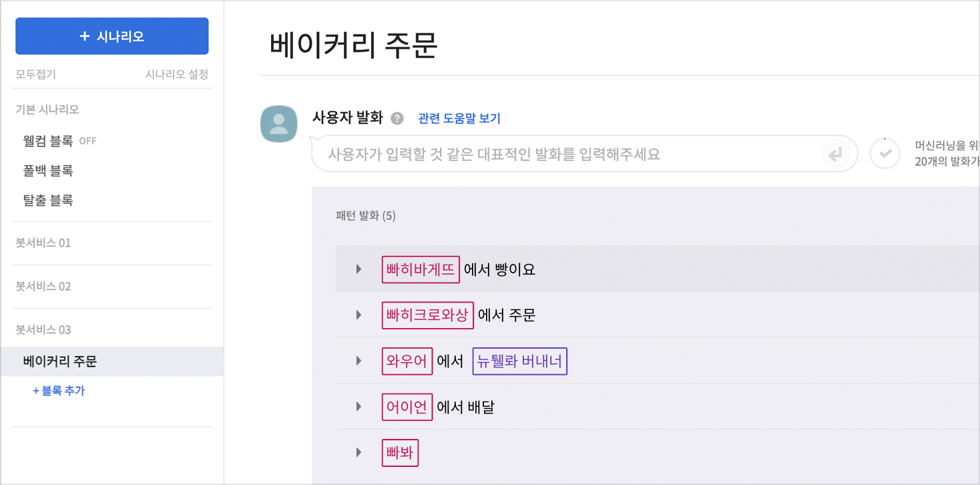The height and width of the screenshot is (485, 980).
Task: Click the + 시나리오 button
Action: 112,36
